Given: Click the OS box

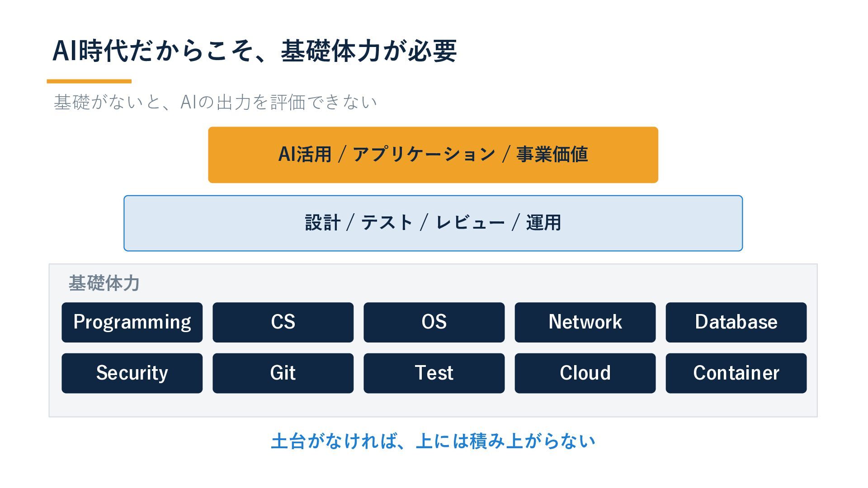Looking at the screenshot, I should coord(434,322).
